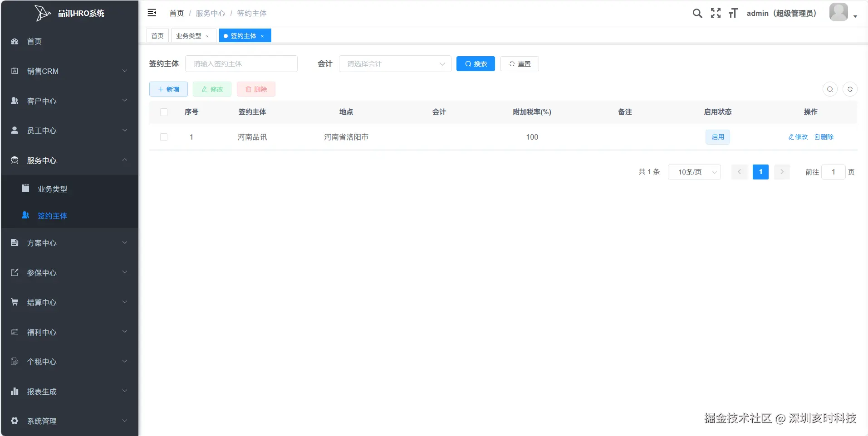The height and width of the screenshot is (436, 868).
Task: Click the 系统管理 gear icon
Action: tap(15, 421)
